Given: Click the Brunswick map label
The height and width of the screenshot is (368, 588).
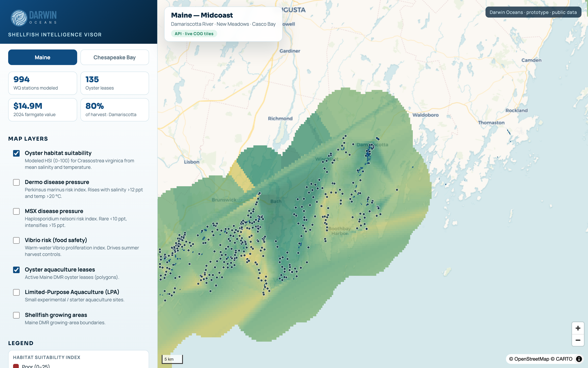Looking at the screenshot, I should pos(224,200).
